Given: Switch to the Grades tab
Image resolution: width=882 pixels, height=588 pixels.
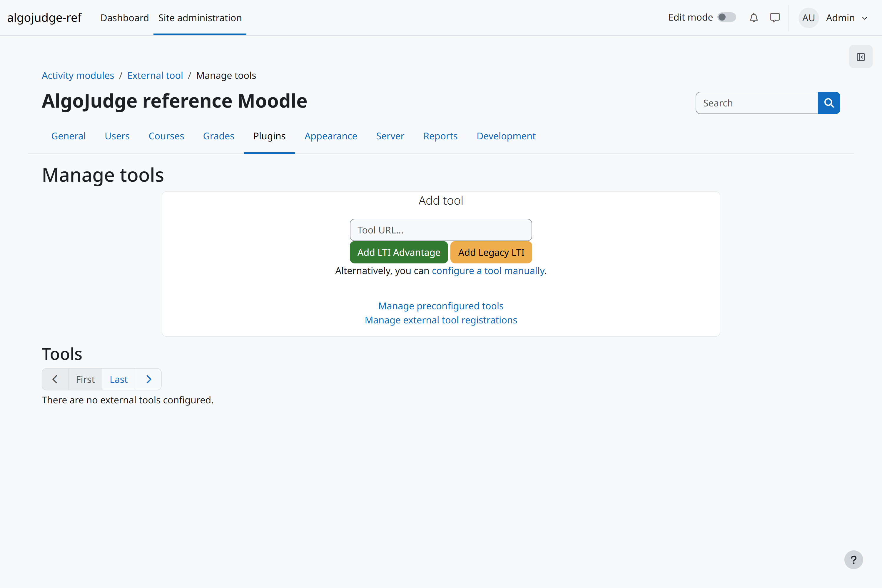Looking at the screenshot, I should 219,136.
